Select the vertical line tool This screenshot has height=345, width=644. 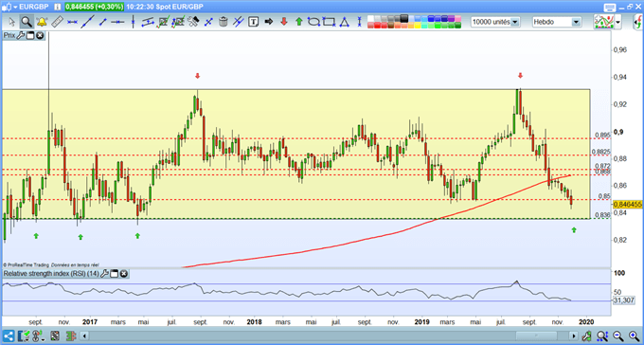(133, 22)
